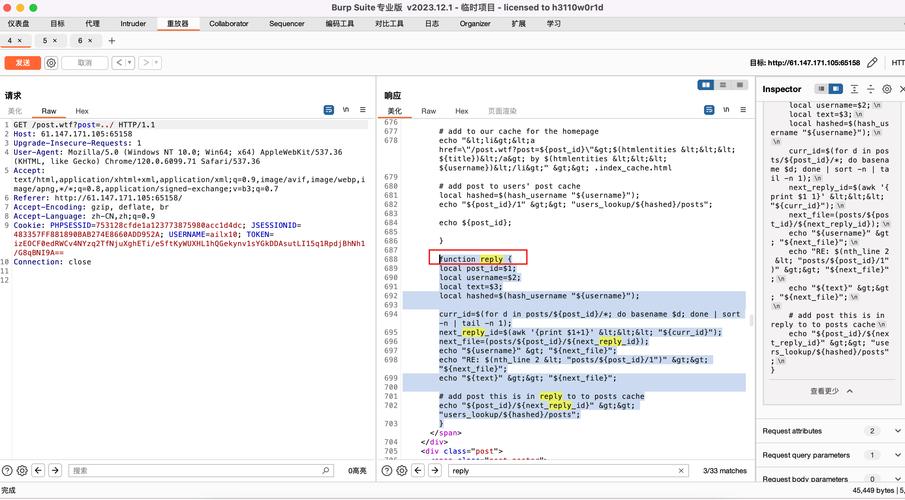Image resolution: width=905 pixels, height=500 pixels.
Task: Click the 发送 send button
Action: click(23, 63)
